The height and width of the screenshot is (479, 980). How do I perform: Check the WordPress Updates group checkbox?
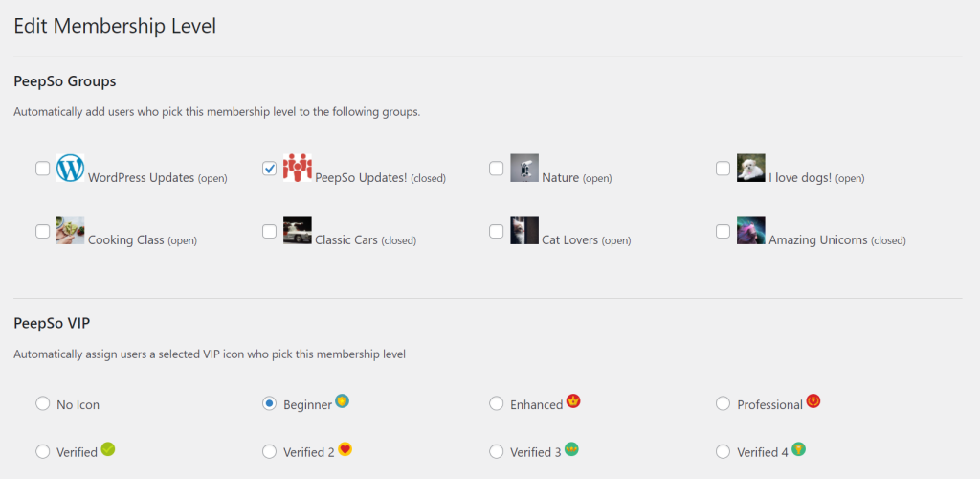click(x=42, y=169)
